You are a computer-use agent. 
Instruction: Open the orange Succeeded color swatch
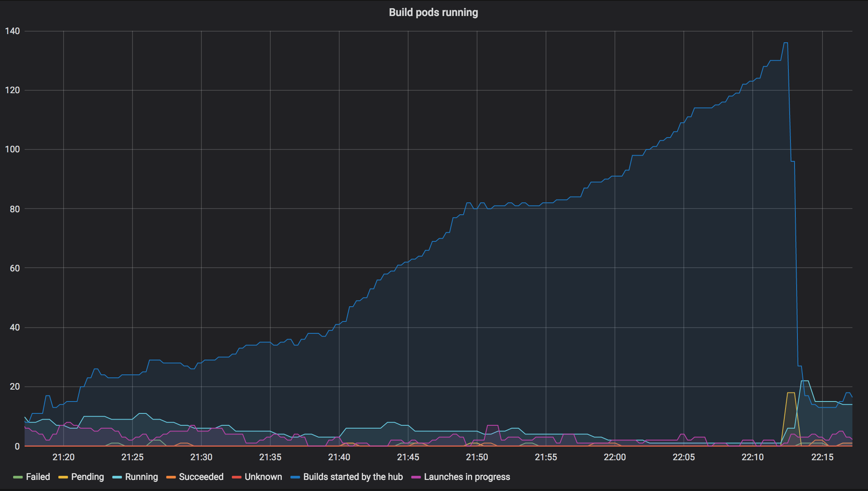click(171, 477)
